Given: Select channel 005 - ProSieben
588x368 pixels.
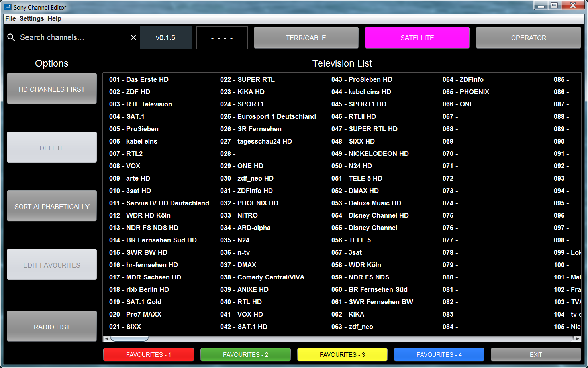Looking at the screenshot, I should 134,129.
